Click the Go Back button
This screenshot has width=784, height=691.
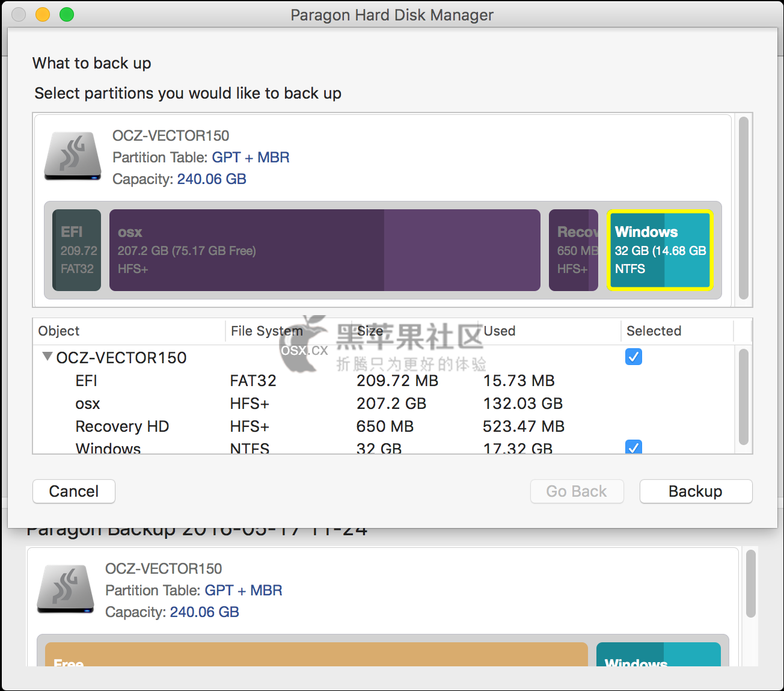(x=577, y=491)
